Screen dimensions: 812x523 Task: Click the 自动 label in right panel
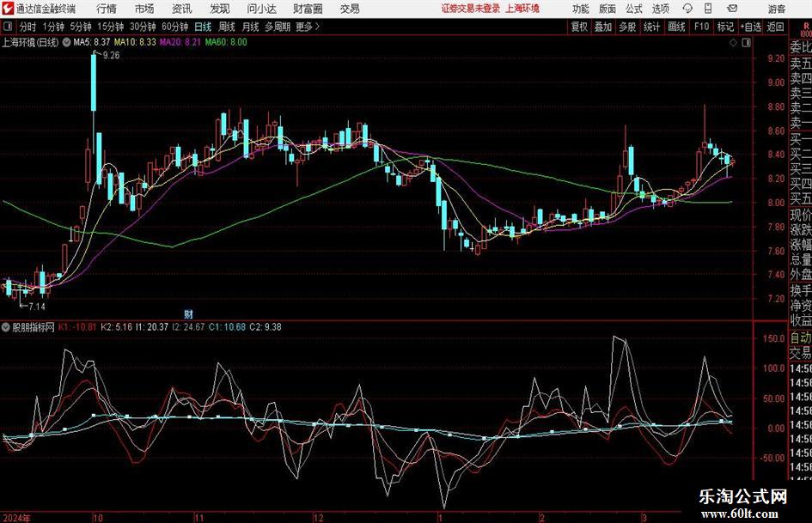pos(801,338)
